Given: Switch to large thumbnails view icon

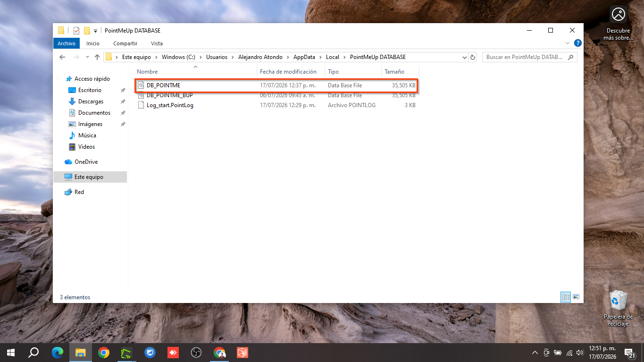Looking at the screenshot, I should click(x=576, y=297).
